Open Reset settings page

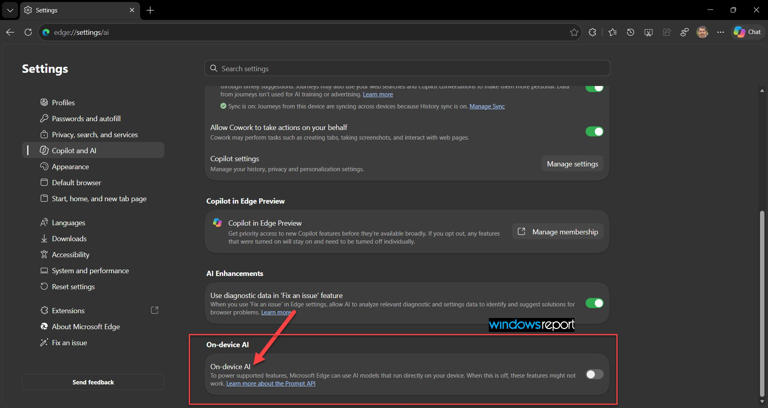point(93,287)
